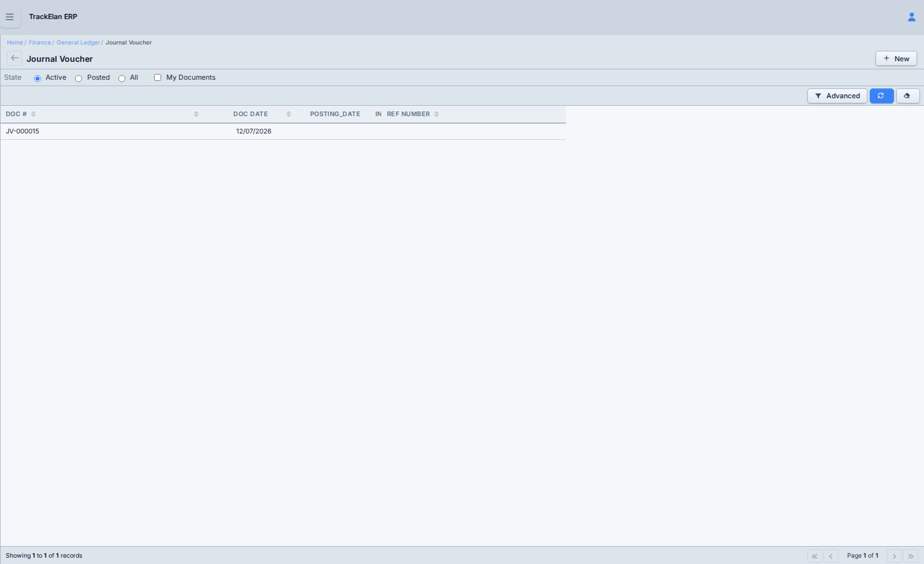Create a New journal voucher
The height and width of the screenshot is (564, 924).
click(896, 58)
